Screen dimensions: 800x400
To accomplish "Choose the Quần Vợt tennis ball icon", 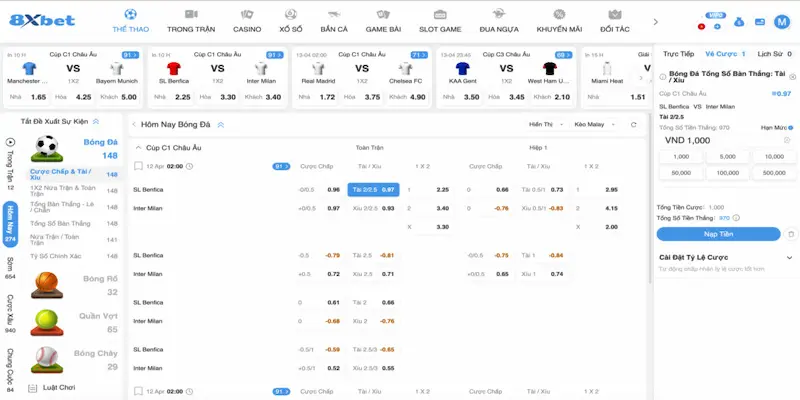I will click(46, 320).
